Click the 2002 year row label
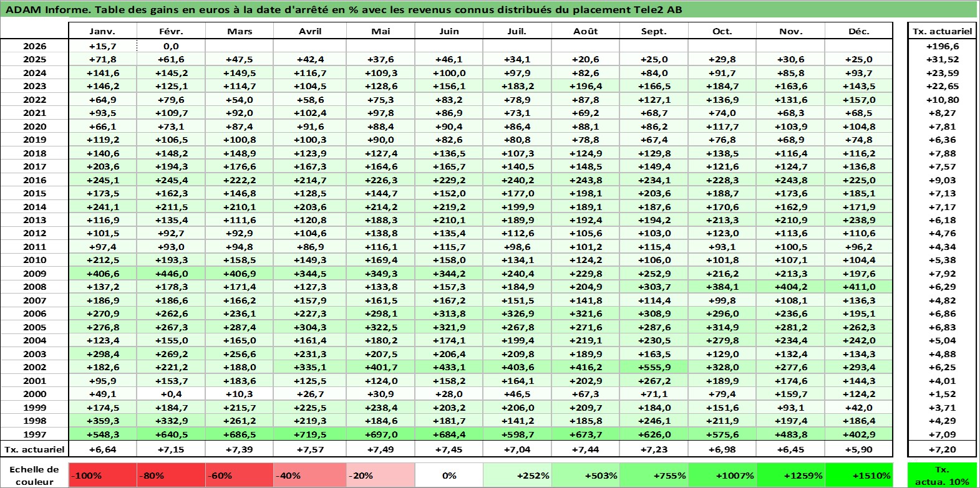The width and height of the screenshot is (980, 488). pyautogui.click(x=34, y=368)
